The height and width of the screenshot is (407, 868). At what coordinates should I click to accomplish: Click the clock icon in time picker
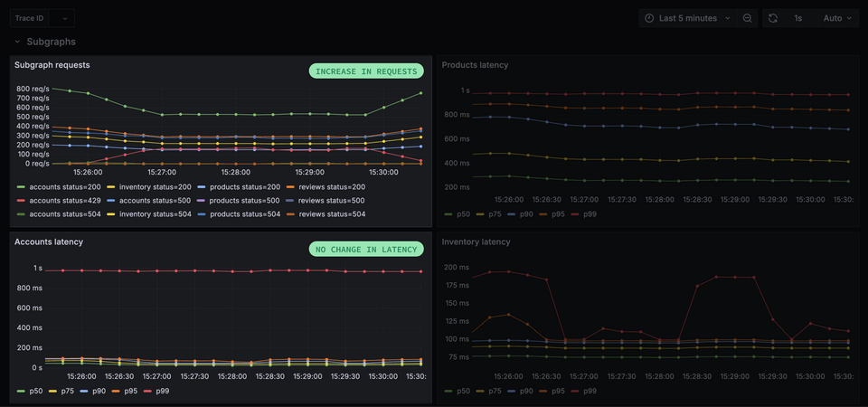[649, 18]
